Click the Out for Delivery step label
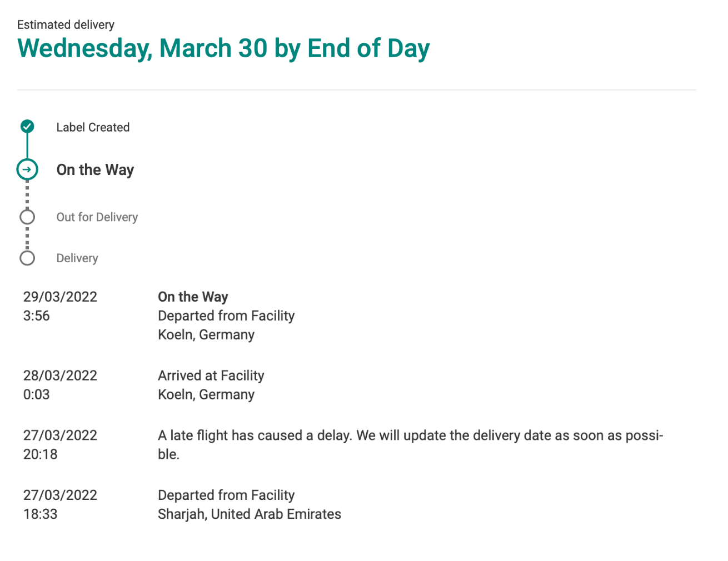 pyautogui.click(x=97, y=217)
